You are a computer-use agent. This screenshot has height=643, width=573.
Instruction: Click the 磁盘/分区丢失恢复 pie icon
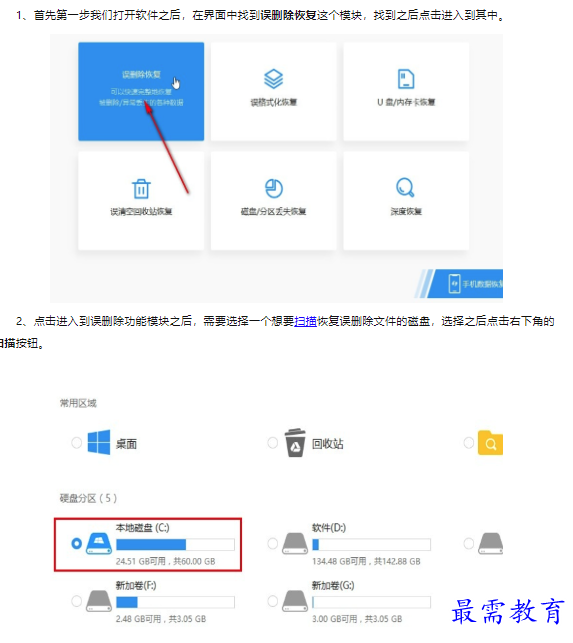tap(274, 189)
